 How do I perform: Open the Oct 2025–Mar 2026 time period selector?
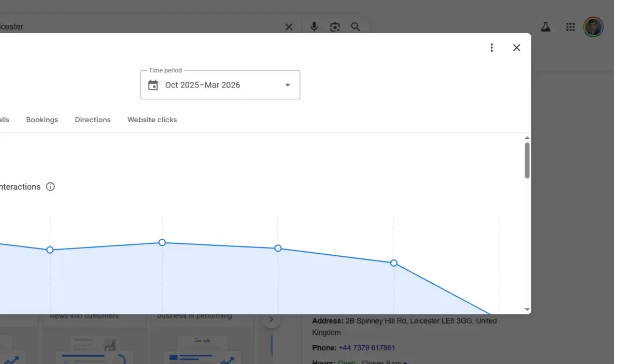pos(220,85)
